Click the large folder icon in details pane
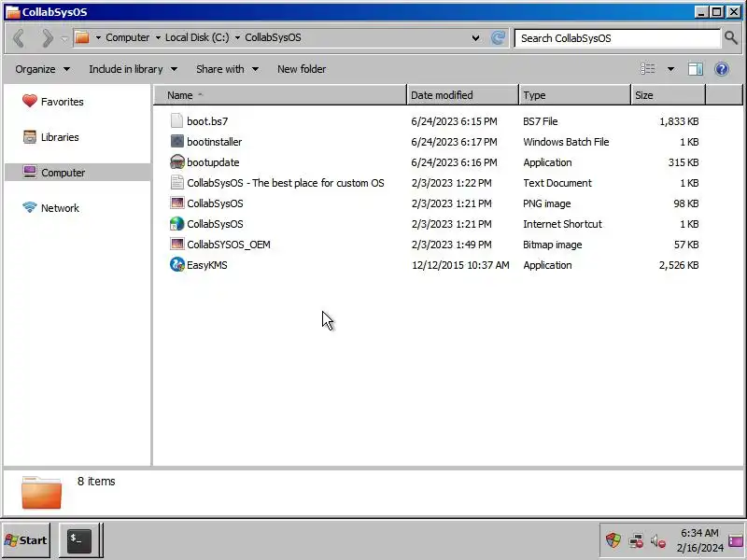This screenshot has height=560, width=747. pyautogui.click(x=41, y=493)
